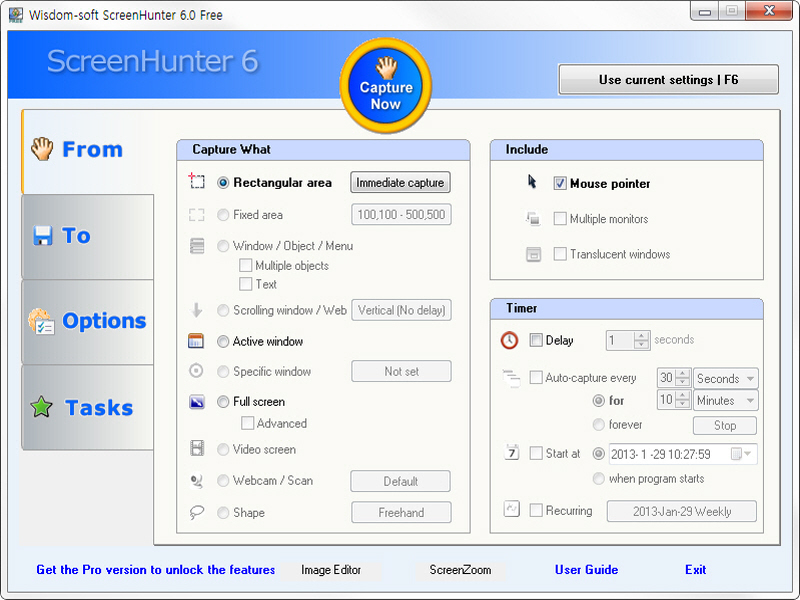Open the From tab
800x600 pixels.
88,151
